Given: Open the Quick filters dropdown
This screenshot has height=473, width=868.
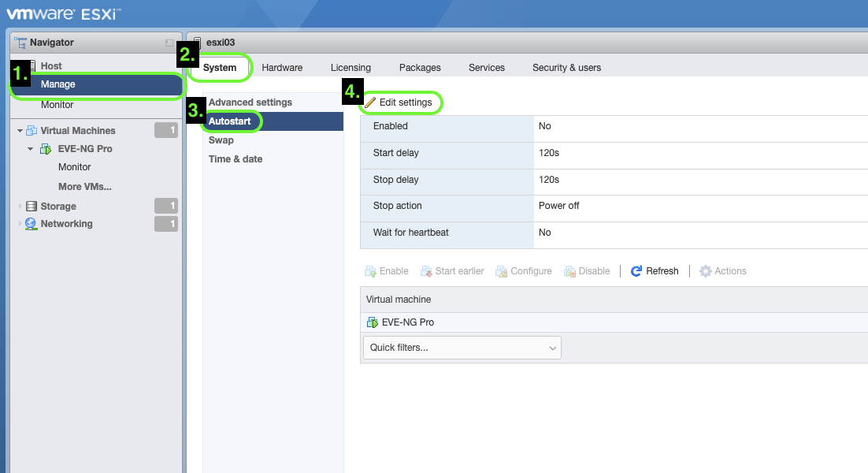Looking at the screenshot, I should (x=554, y=347).
